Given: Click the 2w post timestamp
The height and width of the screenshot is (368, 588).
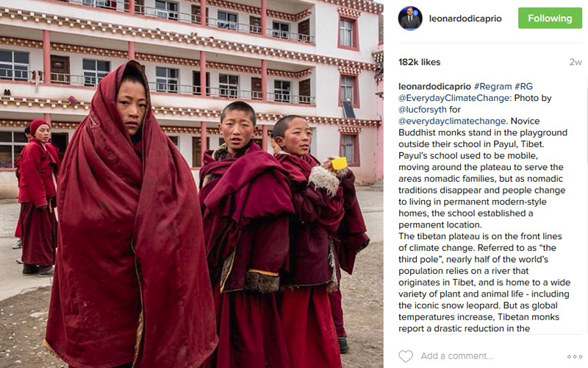Looking at the screenshot, I should [576, 63].
